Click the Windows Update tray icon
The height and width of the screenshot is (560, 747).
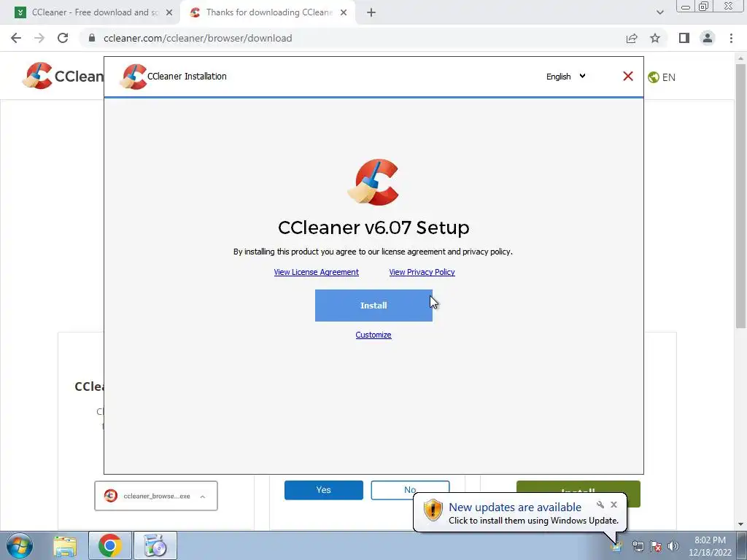616,546
